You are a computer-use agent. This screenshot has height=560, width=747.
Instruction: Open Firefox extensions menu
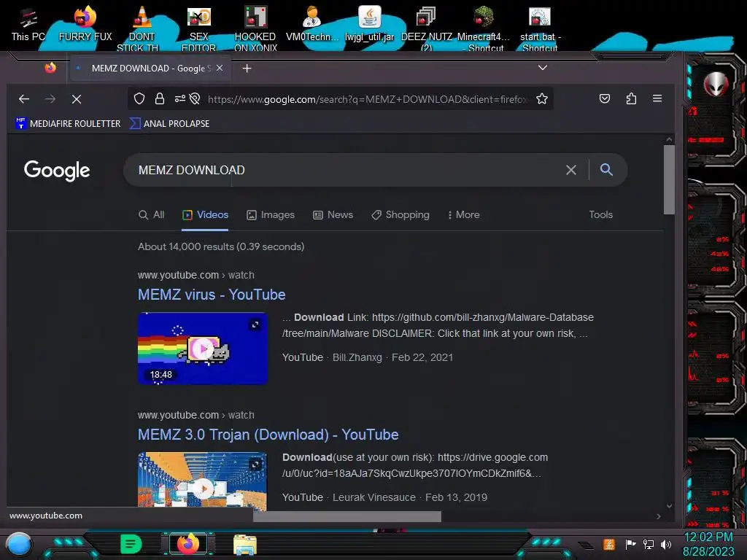point(631,98)
